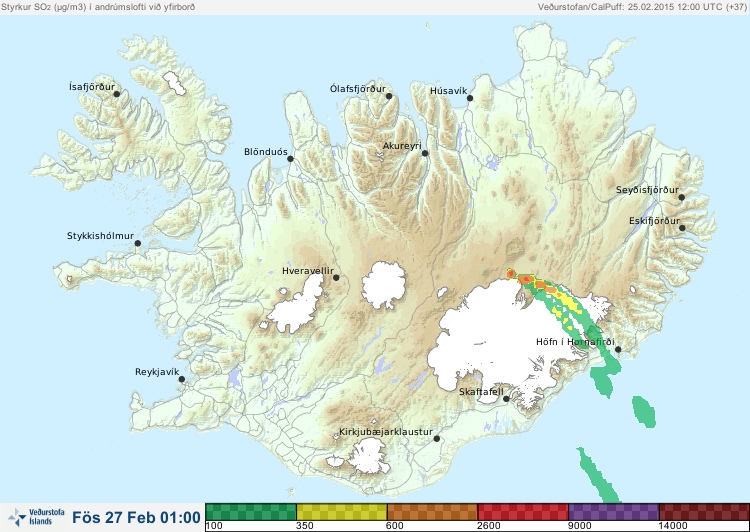Select the Eskifjörður station dot

tap(682, 228)
